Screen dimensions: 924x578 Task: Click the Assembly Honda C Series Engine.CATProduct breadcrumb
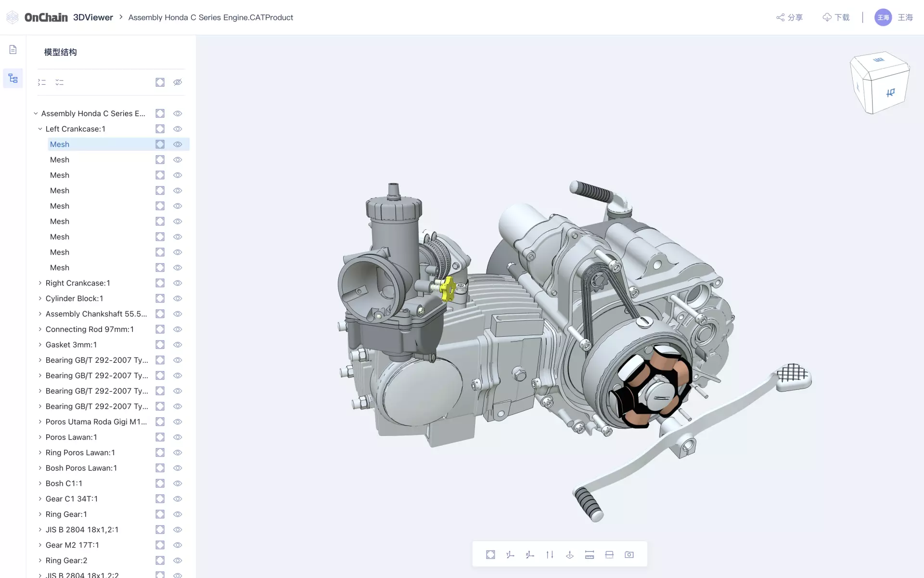click(x=210, y=17)
